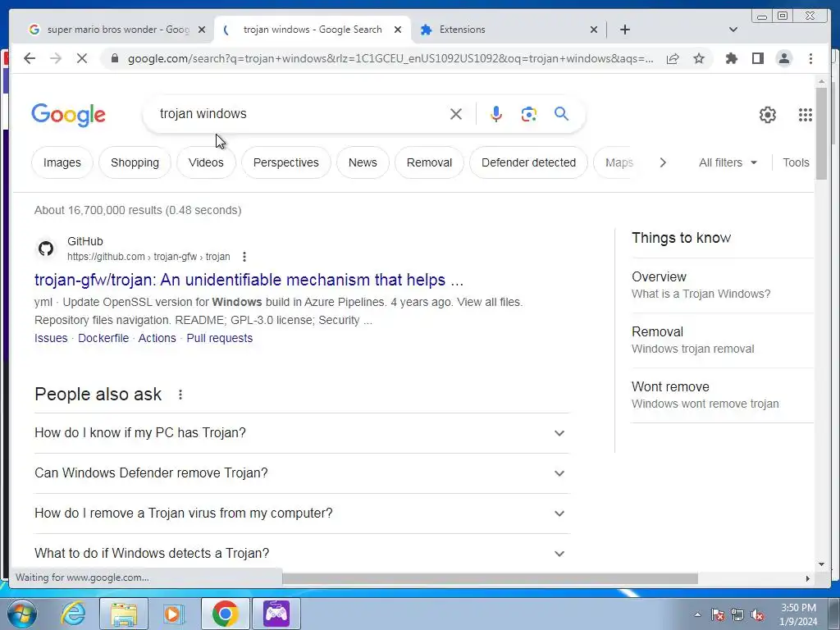Close the Extensions tab
Image resolution: width=840 pixels, height=630 pixels.
pos(594,30)
